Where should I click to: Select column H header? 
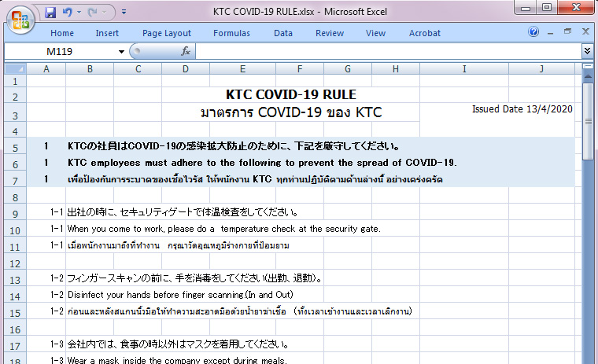396,69
